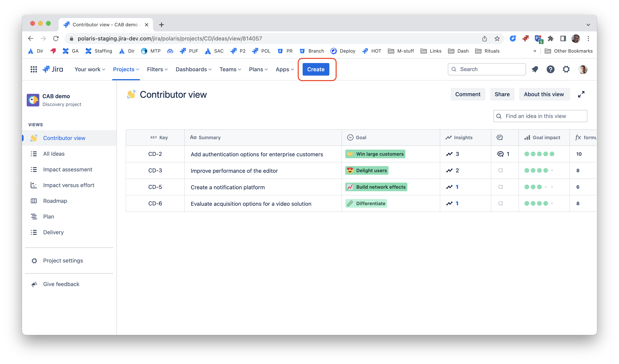Expand the Plans dropdown
Image resolution: width=619 pixels, height=364 pixels.
click(x=258, y=69)
